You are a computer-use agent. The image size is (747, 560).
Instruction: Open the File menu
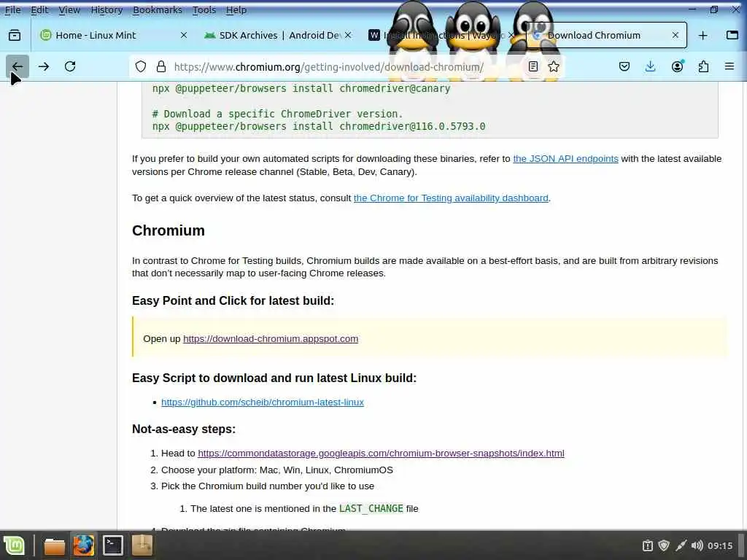pyautogui.click(x=13, y=9)
